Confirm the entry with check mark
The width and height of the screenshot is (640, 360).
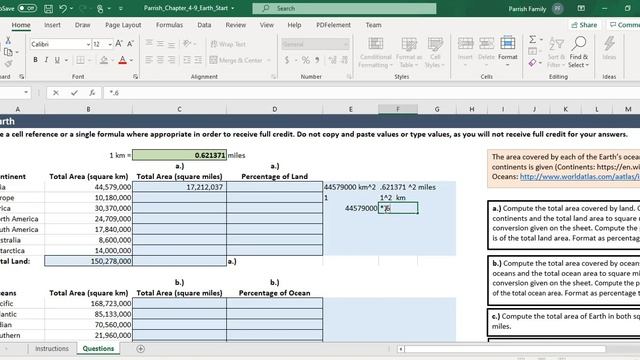pyautogui.click(x=74, y=93)
